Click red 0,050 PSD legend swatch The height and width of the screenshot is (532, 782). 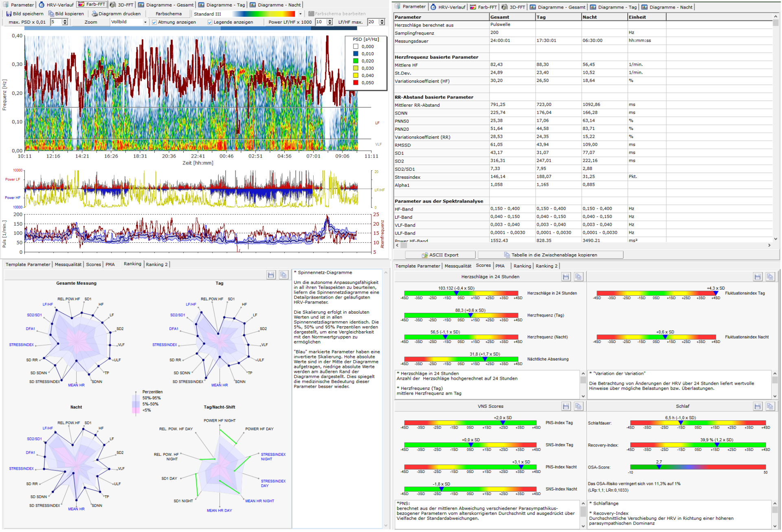tap(356, 83)
